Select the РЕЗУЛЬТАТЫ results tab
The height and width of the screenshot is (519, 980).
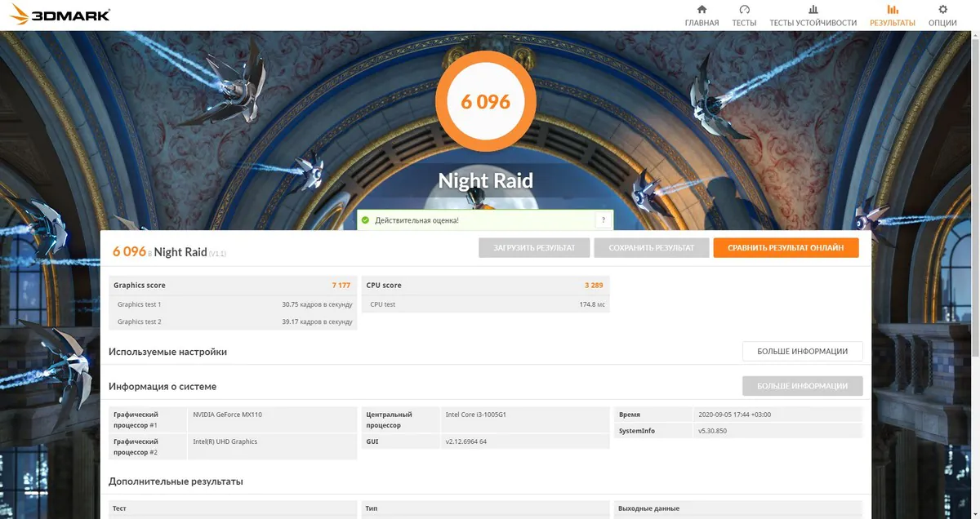892,16
